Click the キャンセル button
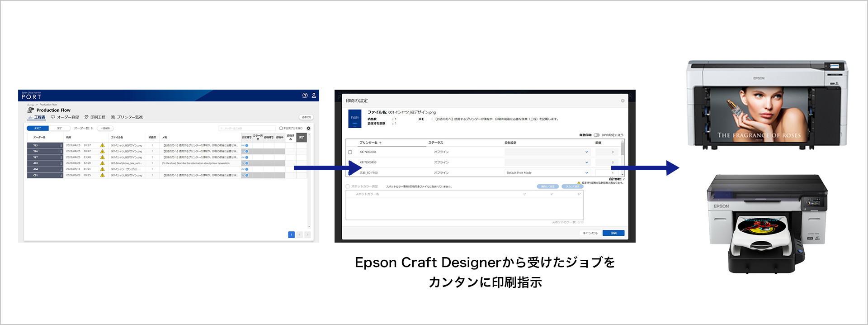868x325 pixels. [590, 233]
